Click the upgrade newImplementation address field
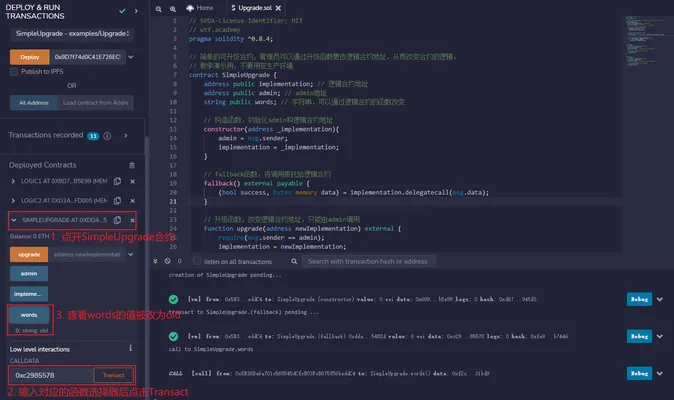Screen dimensions: 674x400 coord(86,254)
